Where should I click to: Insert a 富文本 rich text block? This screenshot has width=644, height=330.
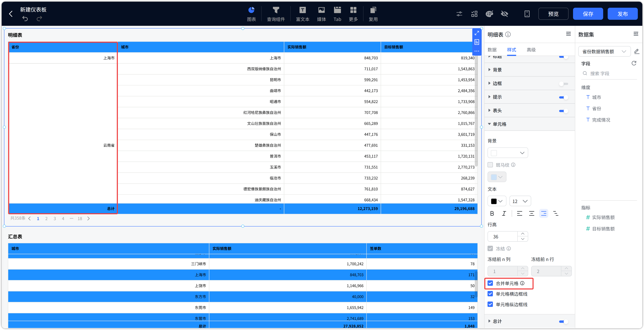(x=302, y=14)
